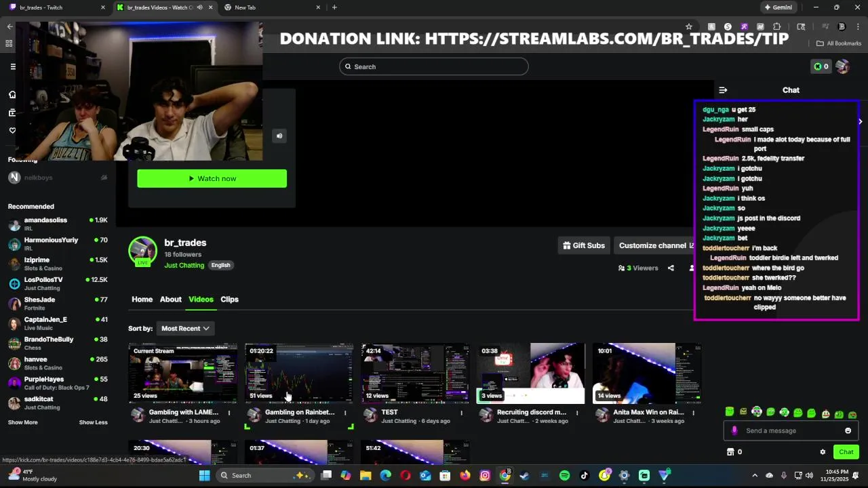Select the channel Videos tab
868x488 pixels.
click(x=201, y=300)
